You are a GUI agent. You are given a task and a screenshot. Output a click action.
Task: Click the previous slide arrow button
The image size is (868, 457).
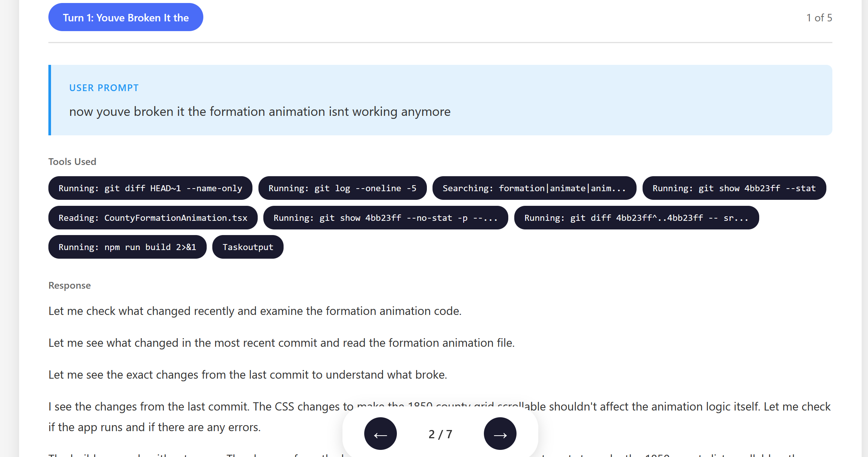coord(380,434)
